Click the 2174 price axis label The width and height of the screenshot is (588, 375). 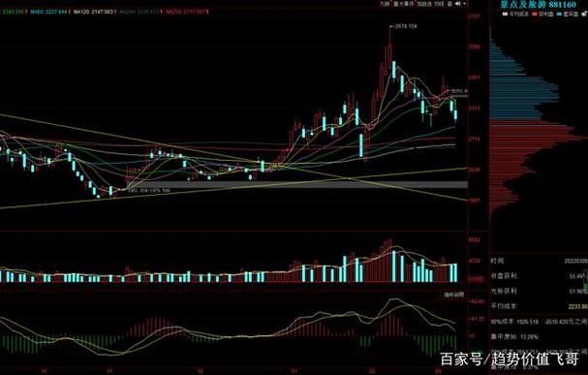coord(475,140)
